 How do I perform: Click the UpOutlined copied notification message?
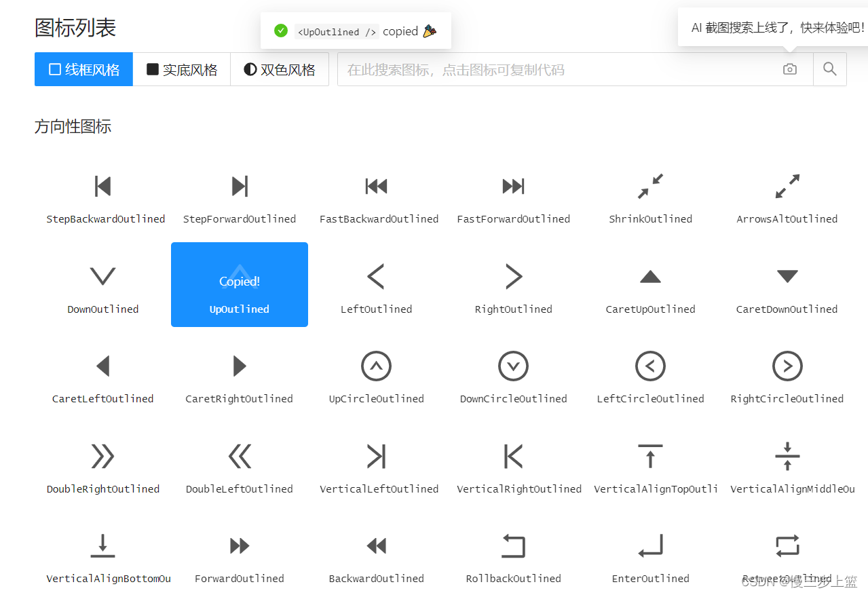[356, 31]
